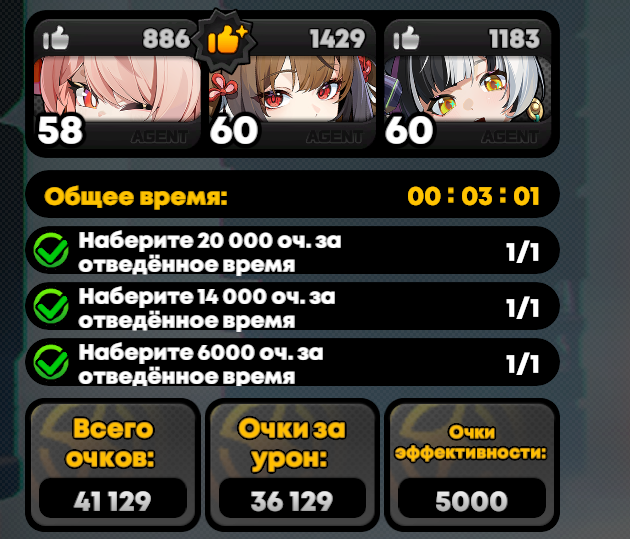Image resolution: width=630 pixels, height=539 pixels.
Task: Open the Всего очков 41 129 panel
Action: (112, 465)
